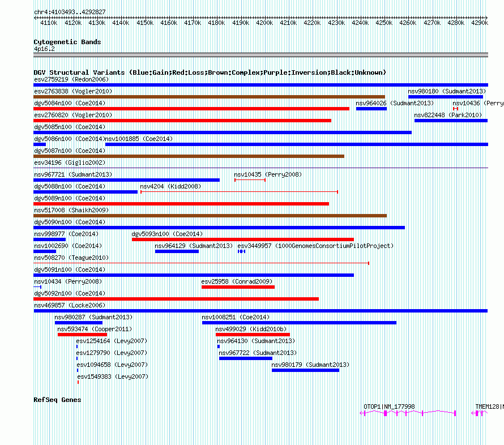Click the nsv967721 (Sudmant2013) label
Screen dimensions: 504x445
[73, 174]
